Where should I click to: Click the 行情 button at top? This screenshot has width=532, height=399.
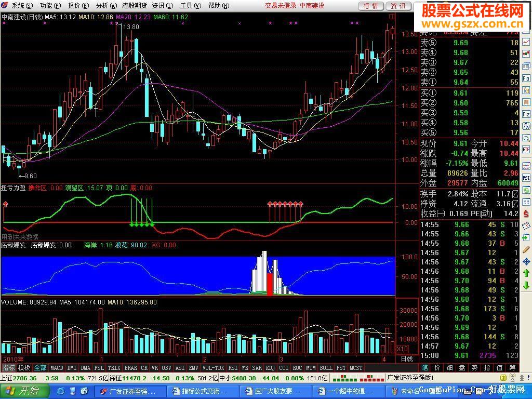tap(371, 6)
